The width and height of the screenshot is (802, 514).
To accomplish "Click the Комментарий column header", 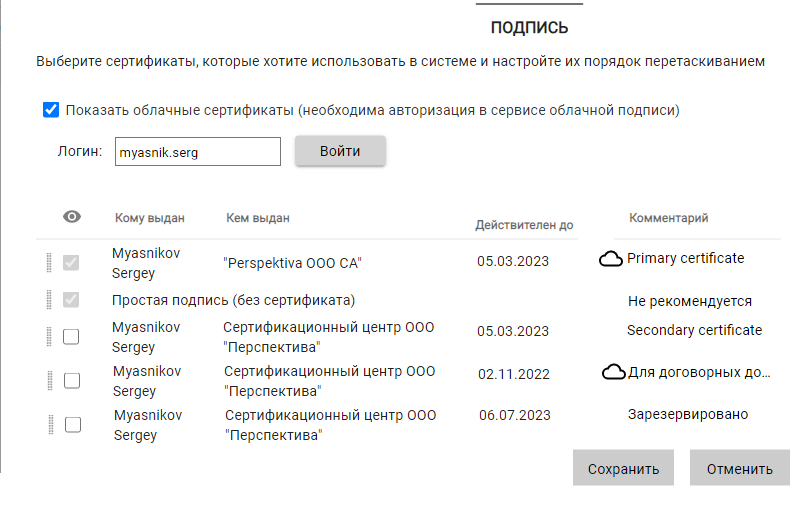I will pos(668,218).
